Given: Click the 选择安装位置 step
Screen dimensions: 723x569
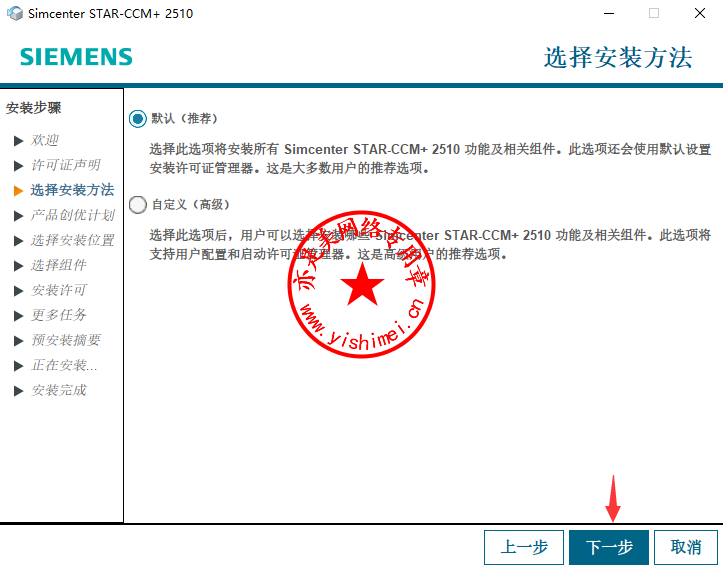Looking at the screenshot, I should (x=72, y=240).
